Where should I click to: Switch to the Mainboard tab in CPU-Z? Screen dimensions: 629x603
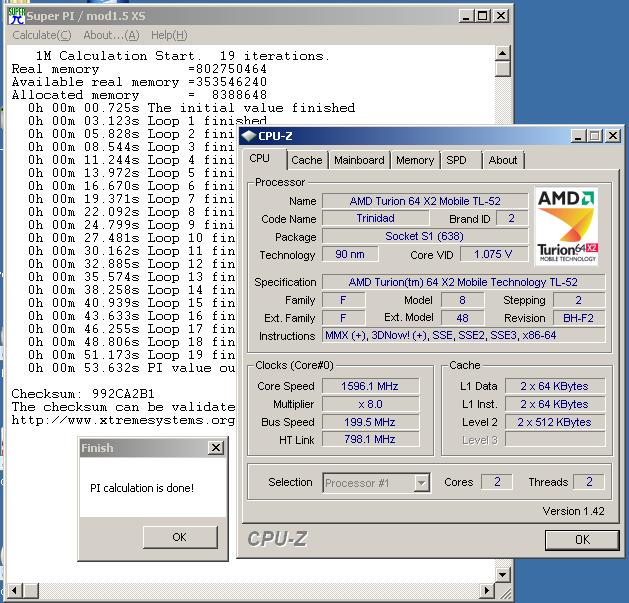(359, 160)
